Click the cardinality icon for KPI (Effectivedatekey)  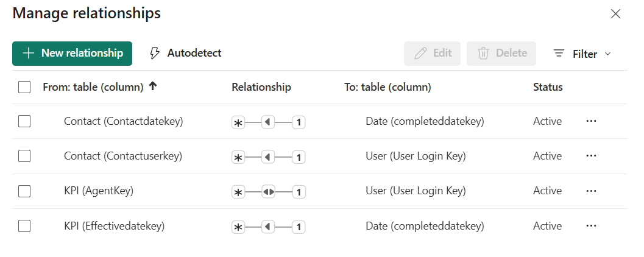pos(269,227)
